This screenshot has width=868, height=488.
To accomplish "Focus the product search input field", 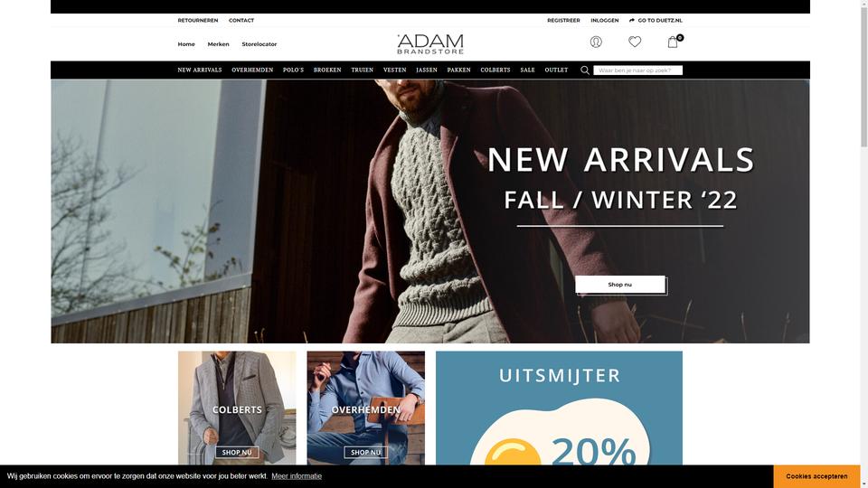I will tap(637, 70).
